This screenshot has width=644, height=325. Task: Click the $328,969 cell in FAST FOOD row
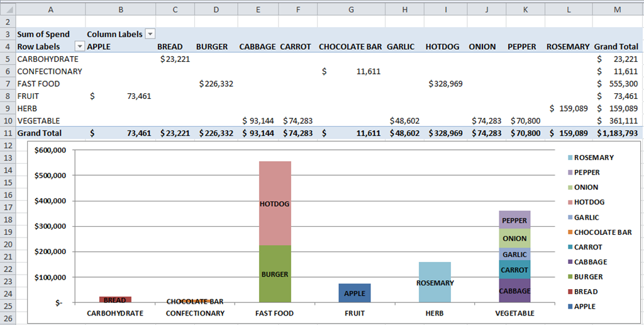tap(446, 84)
